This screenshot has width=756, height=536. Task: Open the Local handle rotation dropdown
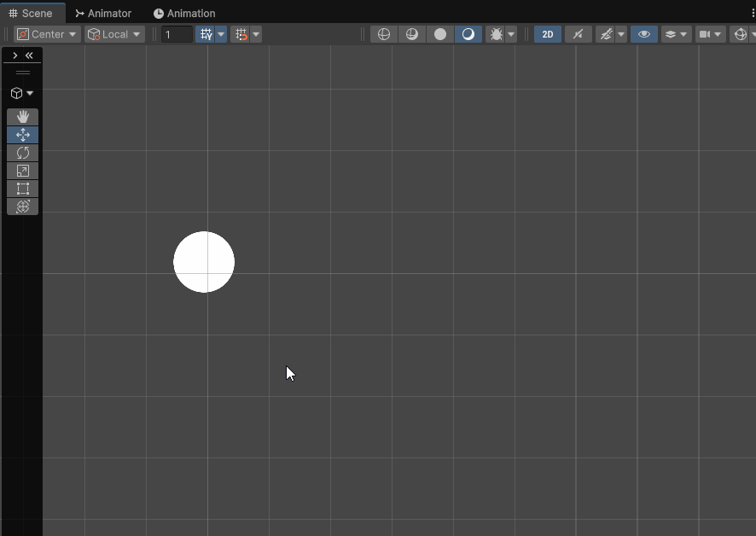tap(114, 34)
